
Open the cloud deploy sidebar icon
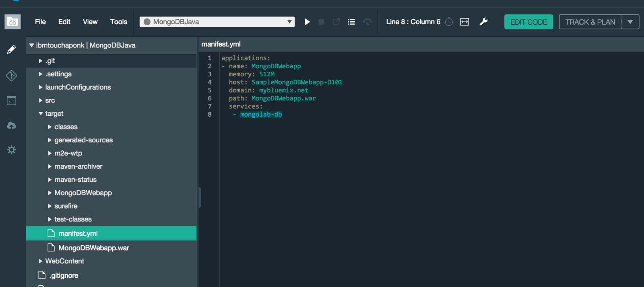click(x=11, y=125)
